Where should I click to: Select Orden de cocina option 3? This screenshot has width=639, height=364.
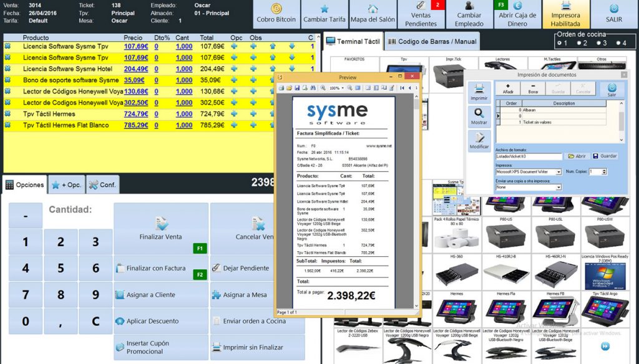(x=598, y=43)
